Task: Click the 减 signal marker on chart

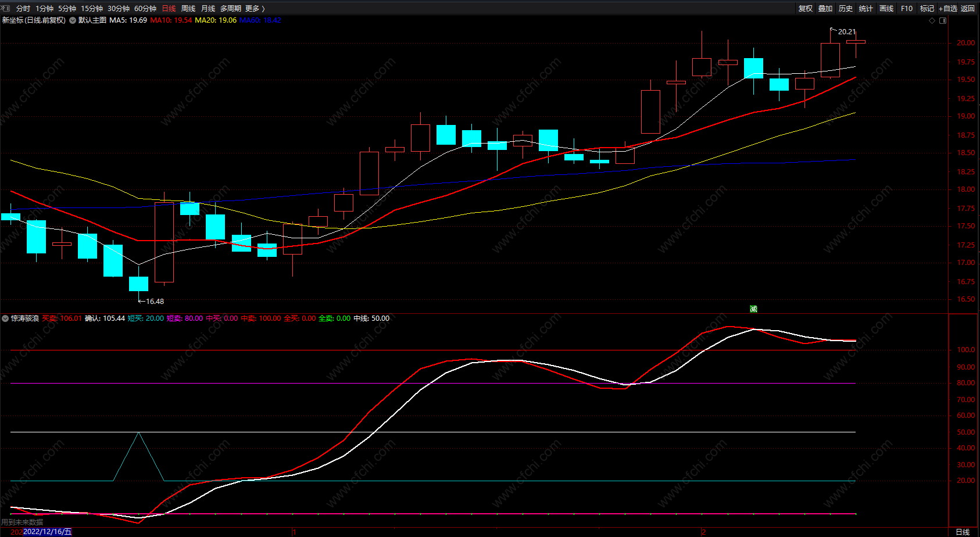Action: [753, 309]
